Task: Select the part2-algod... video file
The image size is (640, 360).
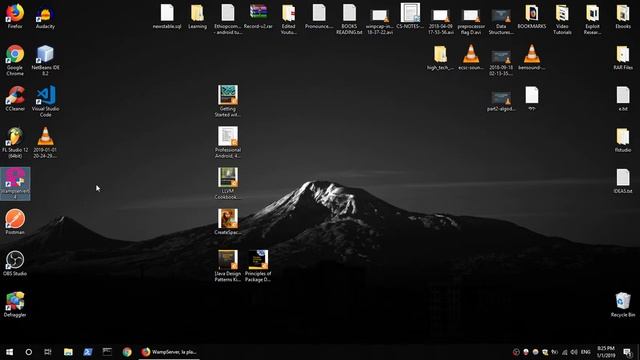Action: 501,102
